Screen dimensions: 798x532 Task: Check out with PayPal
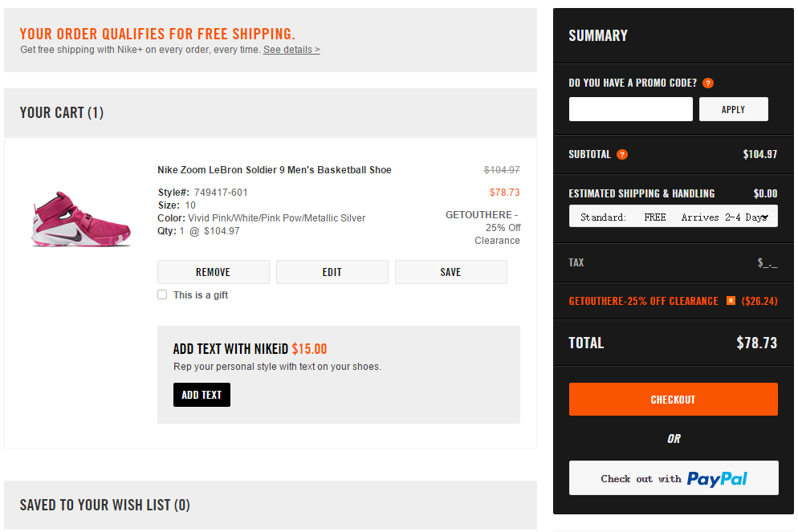pyautogui.click(x=673, y=478)
